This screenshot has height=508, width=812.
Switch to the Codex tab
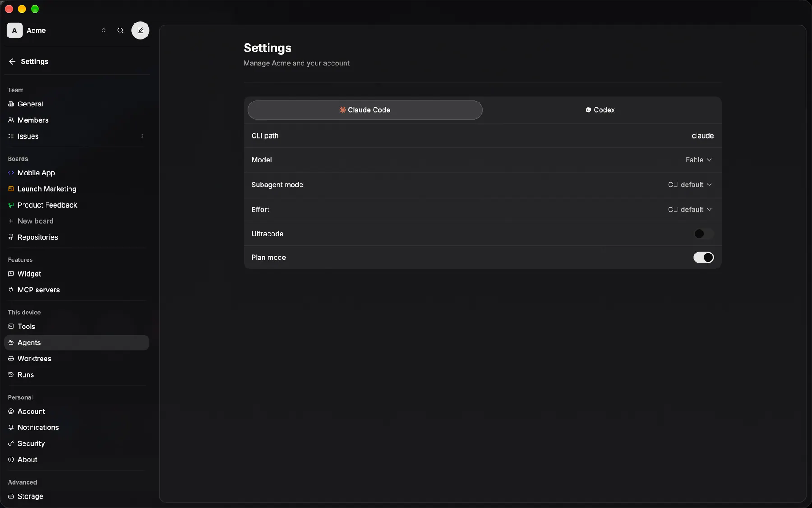tap(600, 110)
